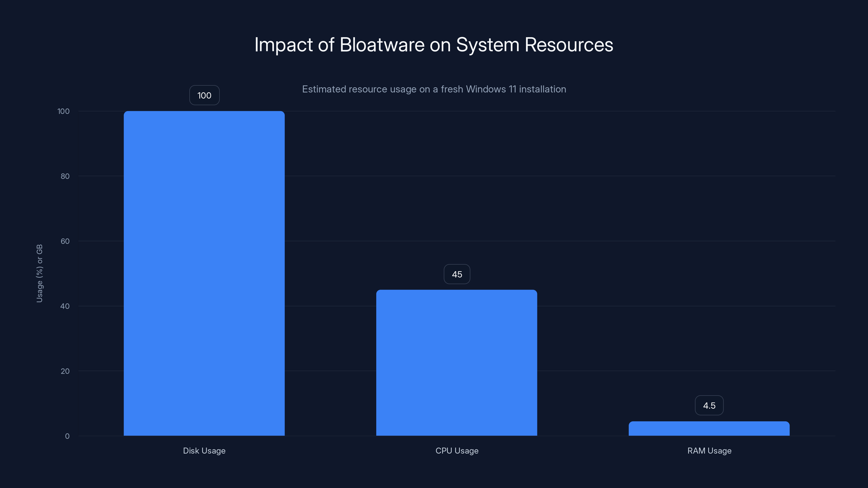Click the Disk Usage axis label
Viewport: 868px width, 488px height.
pyautogui.click(x=204, y=451)
